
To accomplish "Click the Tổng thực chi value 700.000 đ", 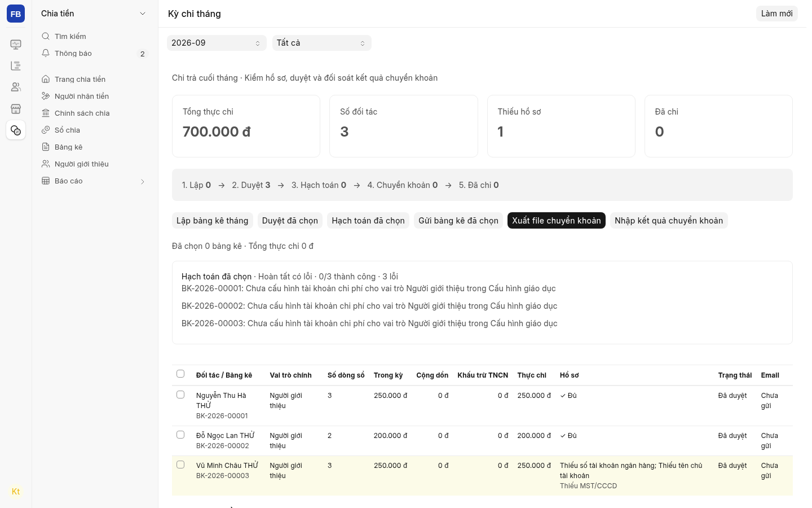I will pyautogui.click(x=217, y=132).
